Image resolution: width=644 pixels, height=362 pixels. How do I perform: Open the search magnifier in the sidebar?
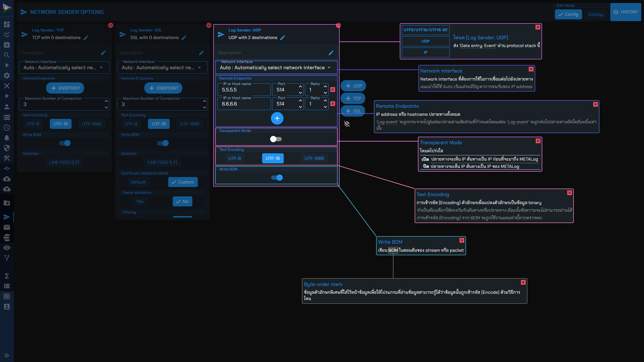7,55
